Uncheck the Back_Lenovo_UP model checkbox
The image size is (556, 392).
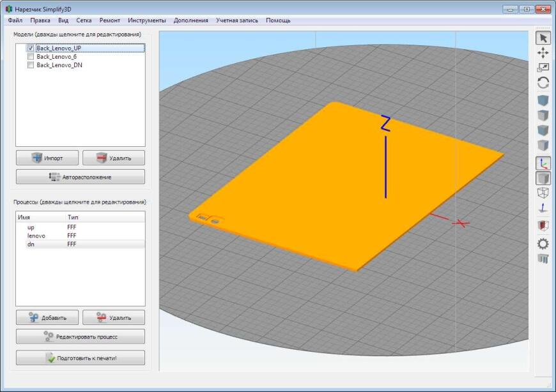click(x=30, y=48)
